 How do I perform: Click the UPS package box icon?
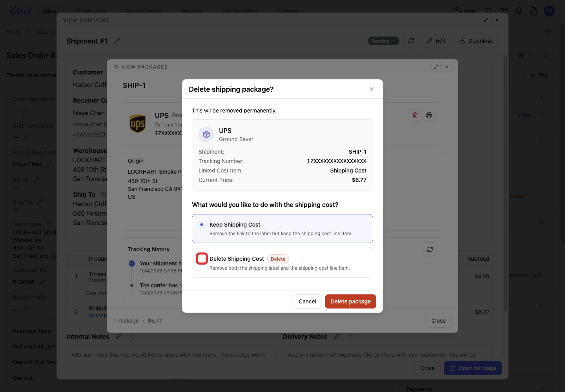pyautogui.click(x=206, y=134)
